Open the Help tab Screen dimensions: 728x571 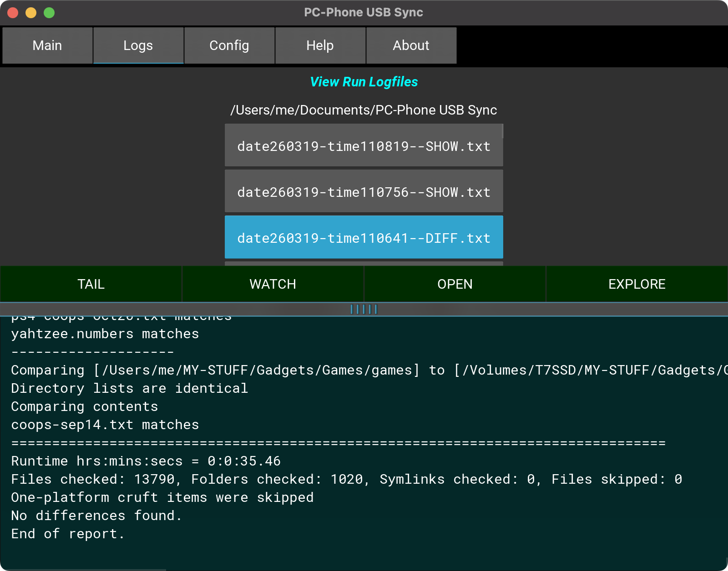(320, 45)
